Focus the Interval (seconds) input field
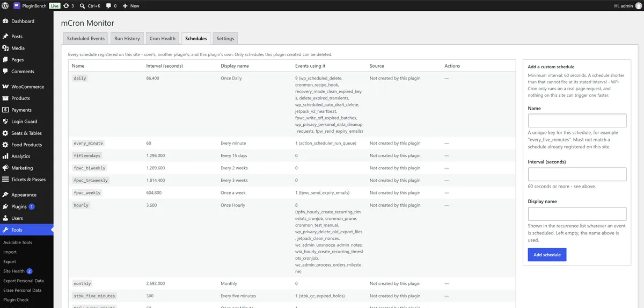Screen dimensions: 644x308 click(x=577, y=174)
